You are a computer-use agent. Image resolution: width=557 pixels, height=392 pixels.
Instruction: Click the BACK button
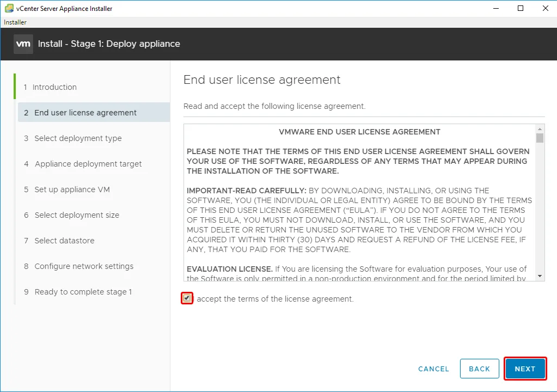tap(480, 369)
